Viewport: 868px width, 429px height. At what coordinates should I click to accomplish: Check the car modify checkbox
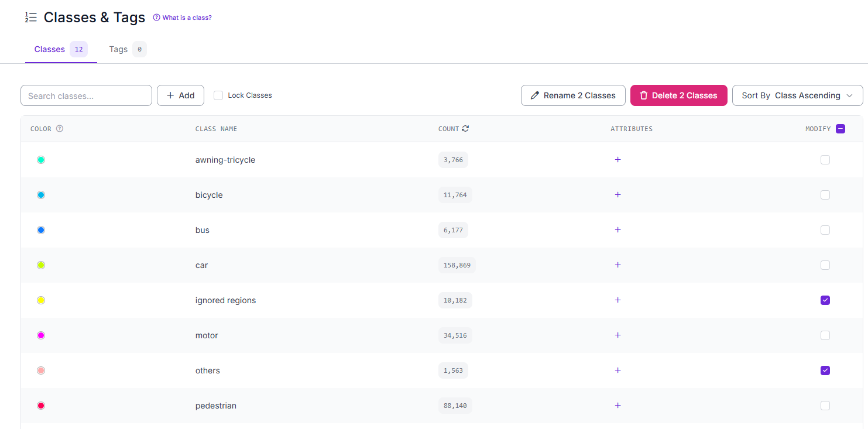825,265
